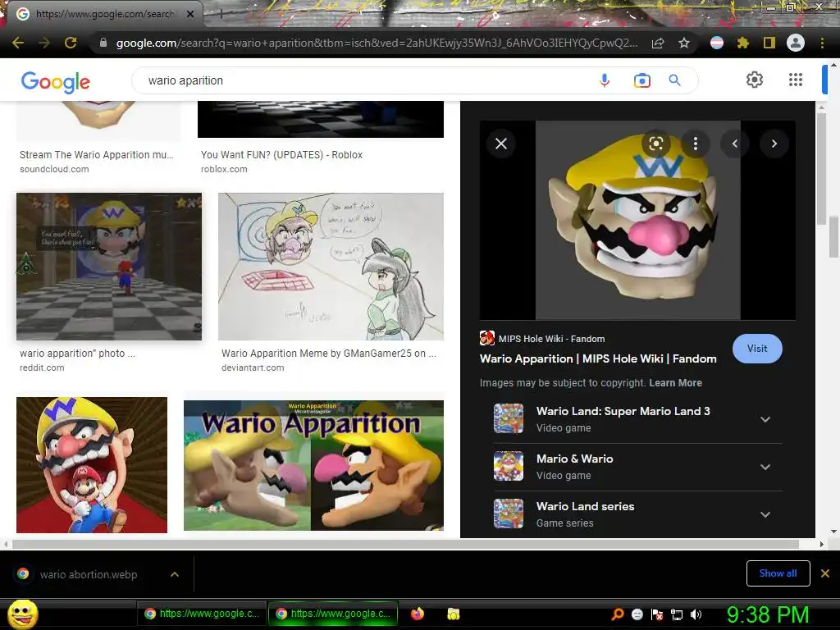840x630 pixels.
Task: Go to previous image in preview
Action: (734, 144)
